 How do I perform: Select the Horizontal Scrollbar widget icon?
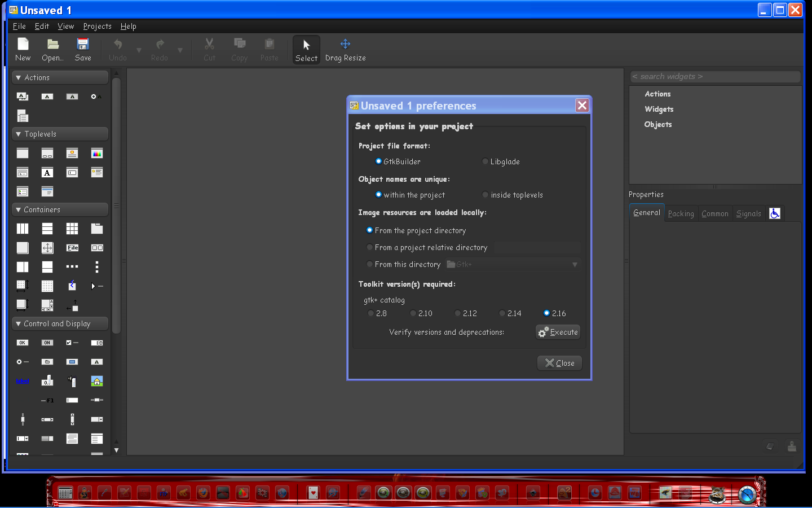47,419
